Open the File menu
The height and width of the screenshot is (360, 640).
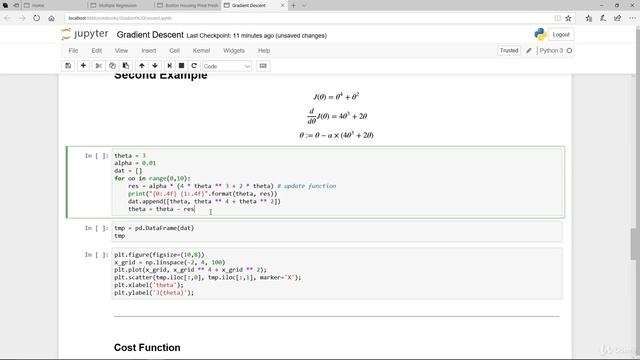73,51
